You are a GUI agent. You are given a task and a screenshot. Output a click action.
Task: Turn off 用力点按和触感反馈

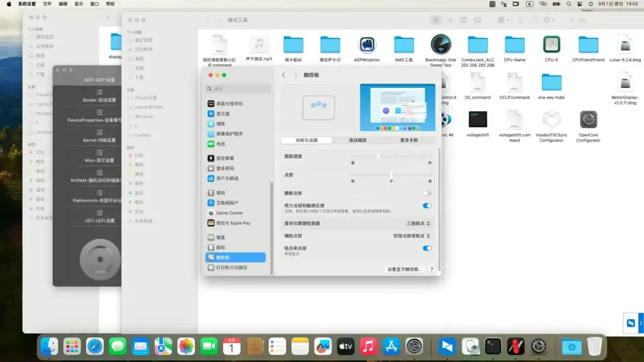pos(427,206)
